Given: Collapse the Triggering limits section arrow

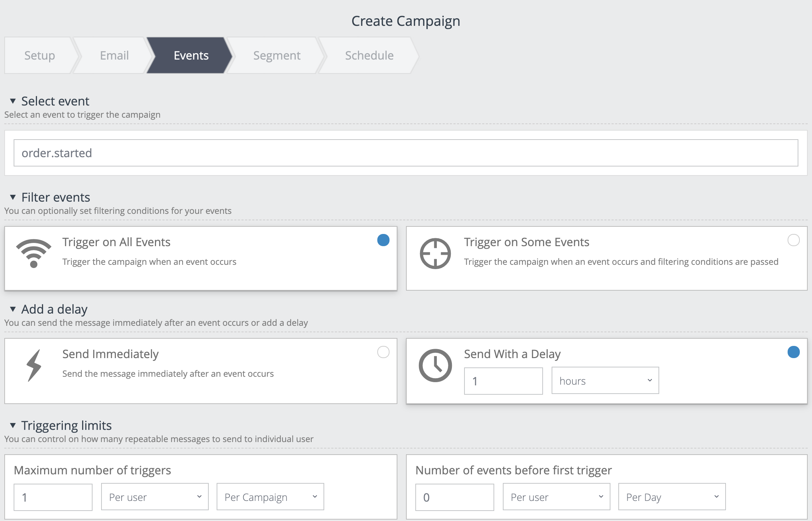Looking at the screenshot, I should pos(13,426).
